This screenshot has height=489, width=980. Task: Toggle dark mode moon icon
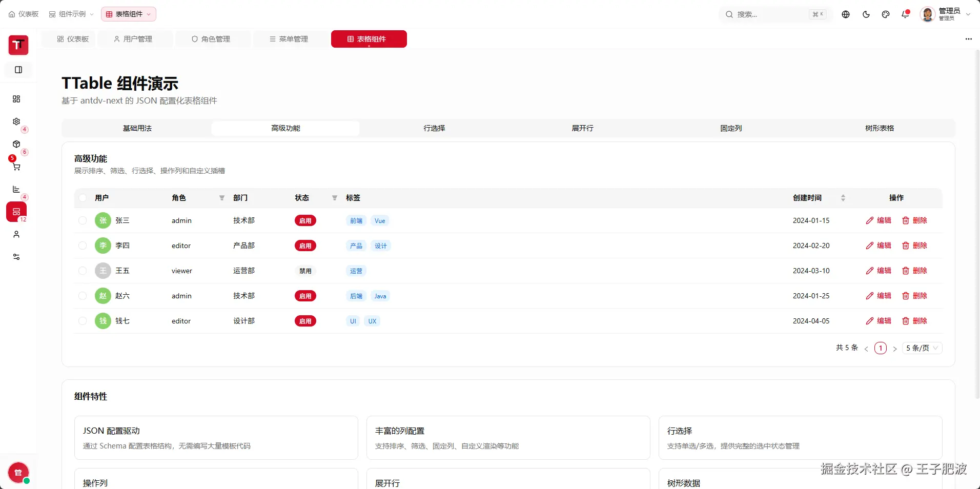point(866,14)
